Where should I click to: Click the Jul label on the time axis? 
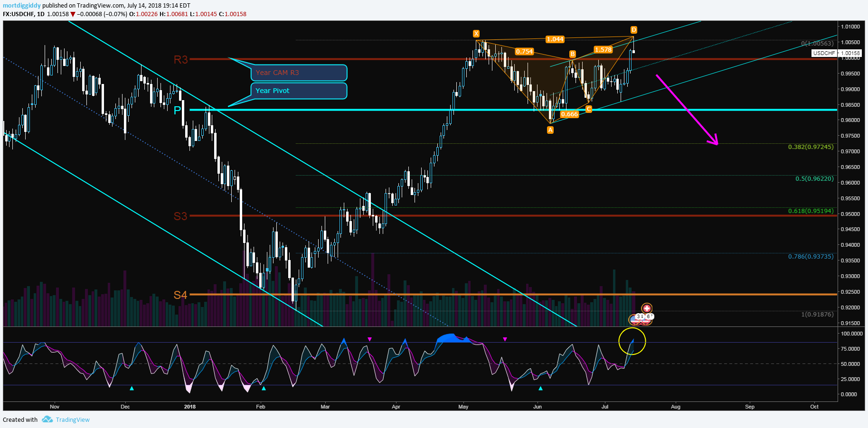tap(605, 407)
